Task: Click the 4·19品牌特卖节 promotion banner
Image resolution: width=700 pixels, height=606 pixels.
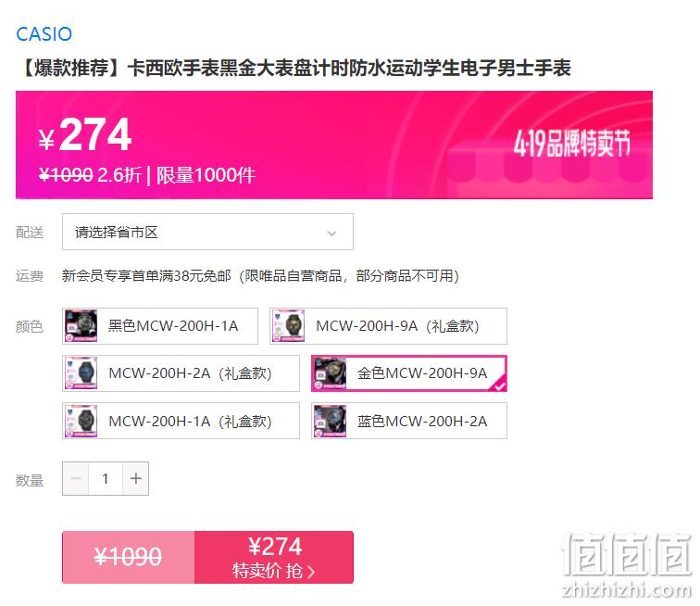Action: [572, 144]
